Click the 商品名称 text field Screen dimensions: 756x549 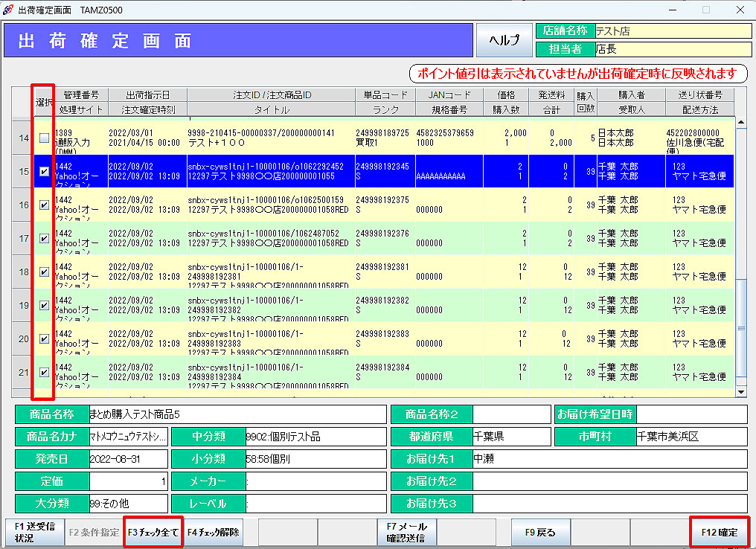[237, 414]
